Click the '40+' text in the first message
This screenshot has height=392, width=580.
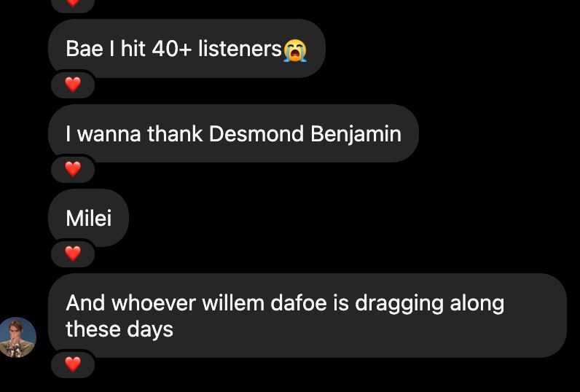[x=172, y=50]
